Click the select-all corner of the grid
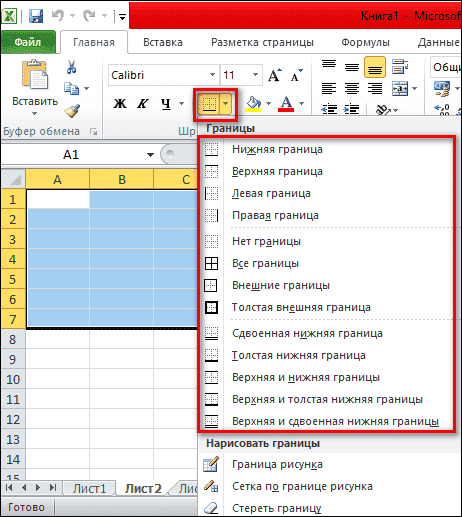The width and height of the screenshot is (462, 517). pyautogui.click(x=13, y=179)
